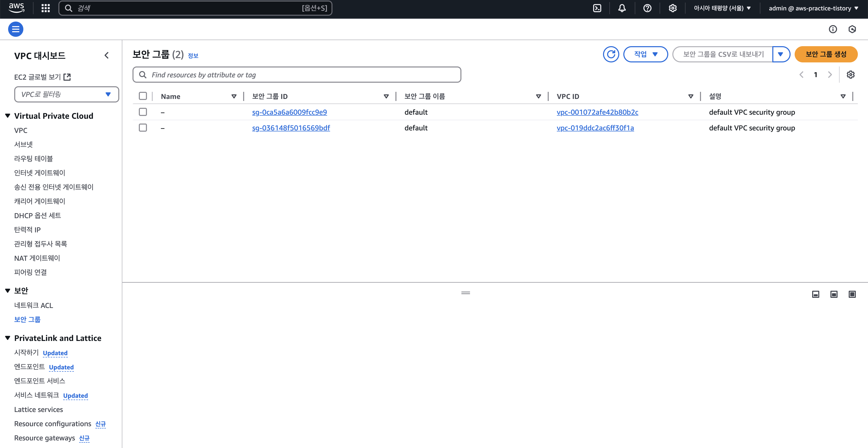Open the vpc-001072afe42b80b2c link
This screenshot has width=868, height=448.
point(597,112)
